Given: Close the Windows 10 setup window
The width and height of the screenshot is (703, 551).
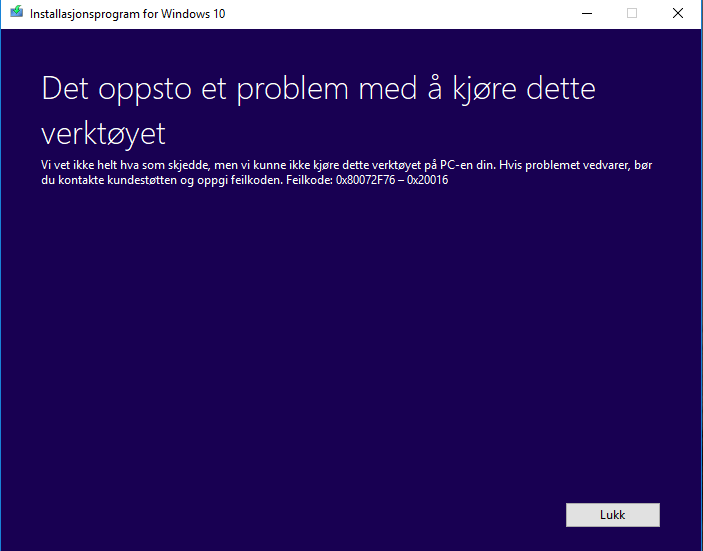Looking at the screenshot, I should [678, 13].
